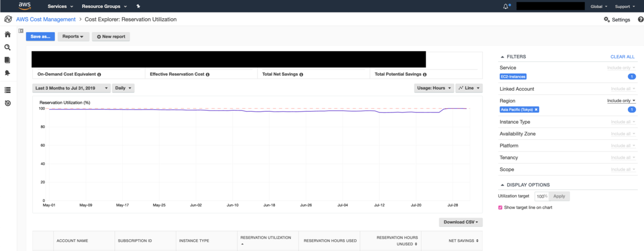Click the help question mark icon
644x251 pixels.
640,19
